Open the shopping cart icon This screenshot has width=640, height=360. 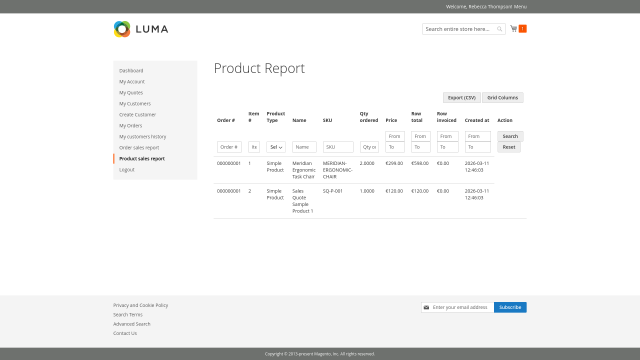pyautogui.click(x=513, y=29)
